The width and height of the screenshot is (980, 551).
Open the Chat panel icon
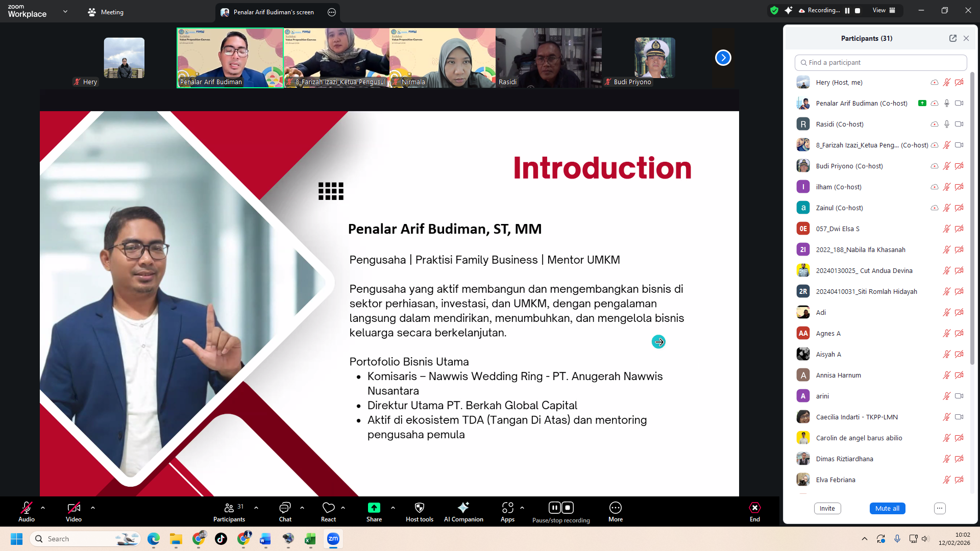point(285,508)
